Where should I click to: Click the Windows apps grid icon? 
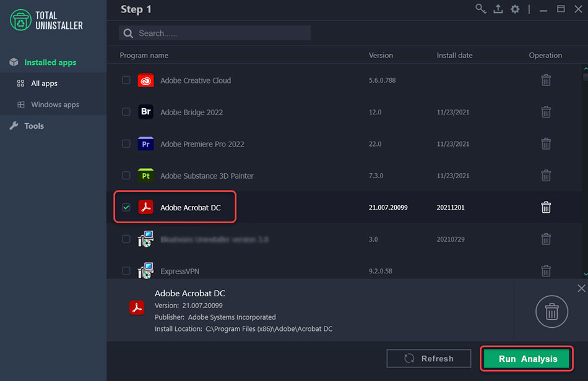coord(21,105)
